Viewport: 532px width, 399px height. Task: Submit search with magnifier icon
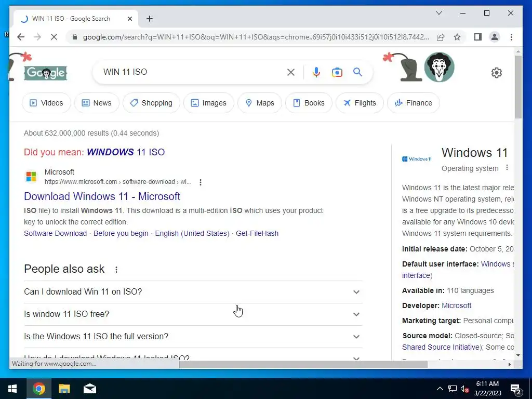click(357, 72)
